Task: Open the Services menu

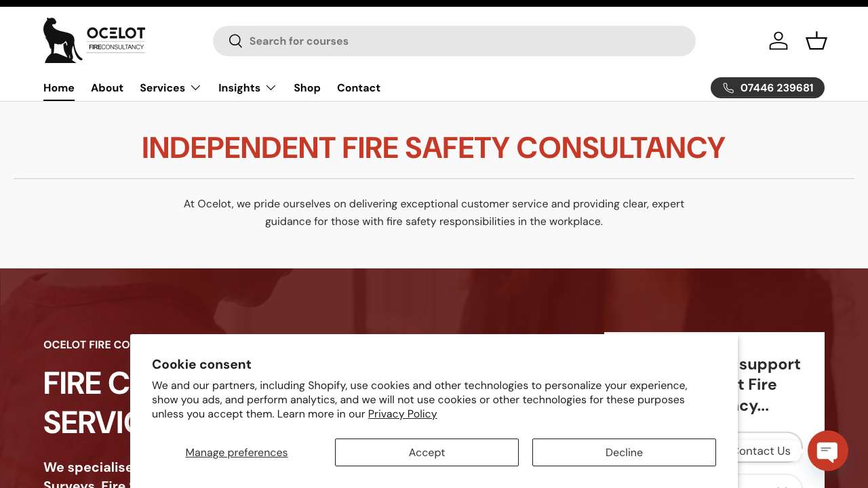Action: 162,88
